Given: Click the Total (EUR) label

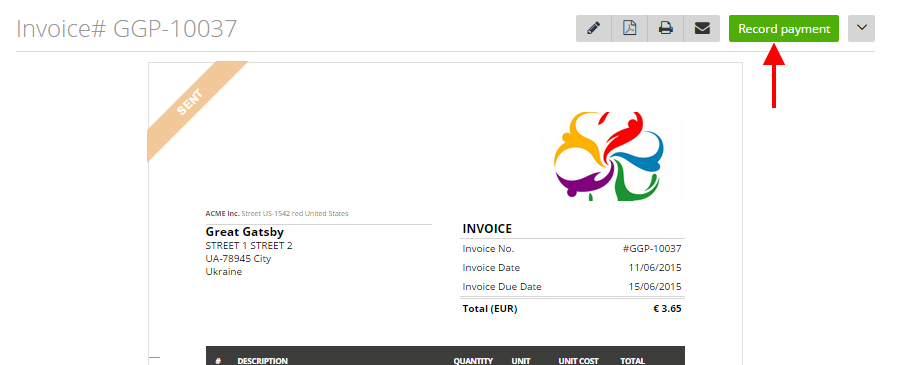Looking at the screenshot, I should pos(490,308).
